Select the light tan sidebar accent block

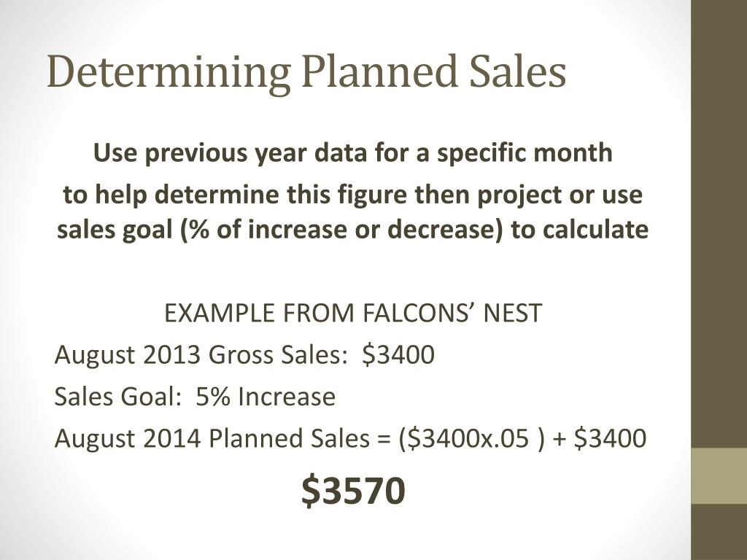point(719,475)
